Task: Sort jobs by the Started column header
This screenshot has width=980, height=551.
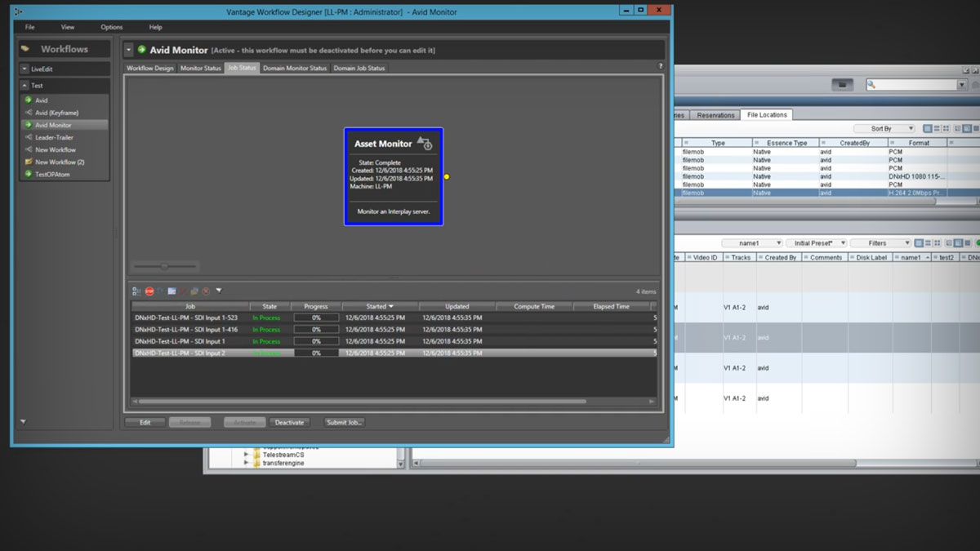Action: click(380, 306)
